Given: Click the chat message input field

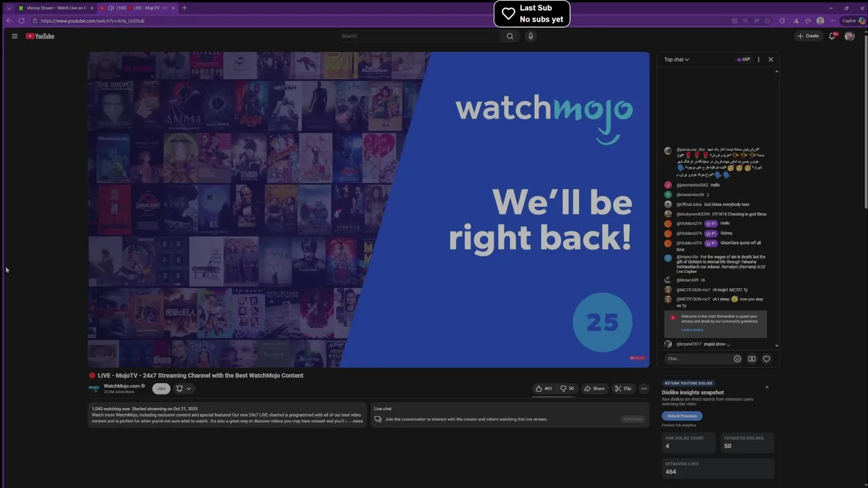Looking at the screenshot, I should tap(697, 359).
